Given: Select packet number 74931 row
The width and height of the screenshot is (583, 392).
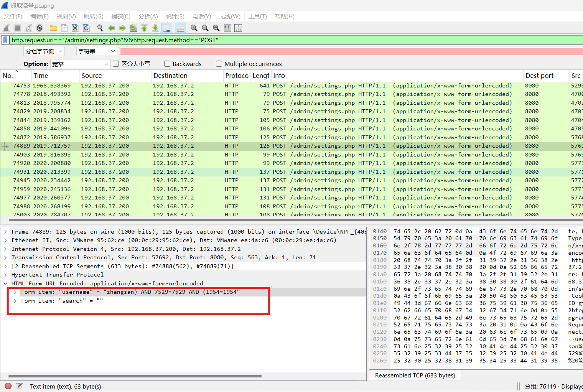Looking at the screenshot, I should click(291, 172).
